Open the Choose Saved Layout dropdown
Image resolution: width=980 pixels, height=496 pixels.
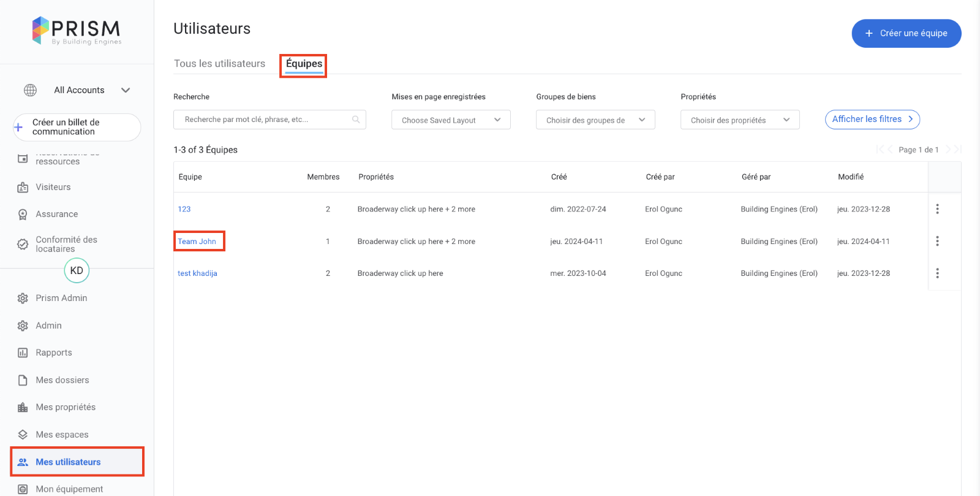tap(451, 120)
